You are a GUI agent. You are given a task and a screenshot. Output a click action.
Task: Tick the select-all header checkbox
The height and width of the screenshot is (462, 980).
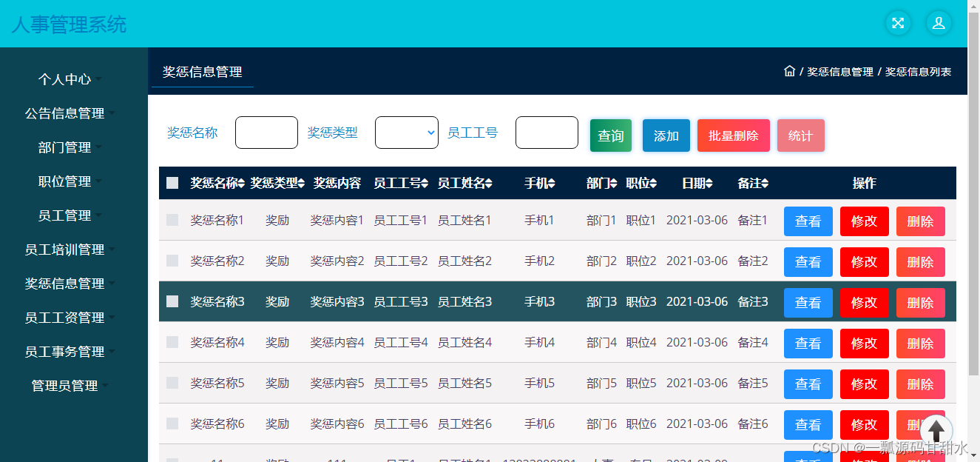click(x=172, y=183)
